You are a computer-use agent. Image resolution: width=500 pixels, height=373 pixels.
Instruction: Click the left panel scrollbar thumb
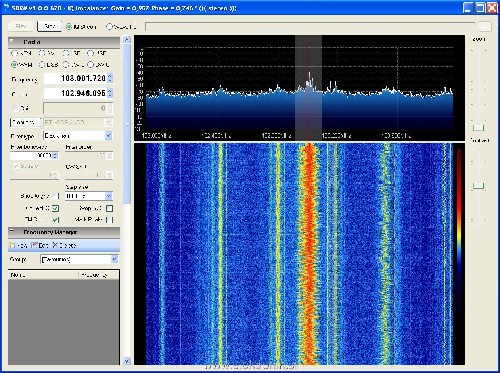coord(127,123)
